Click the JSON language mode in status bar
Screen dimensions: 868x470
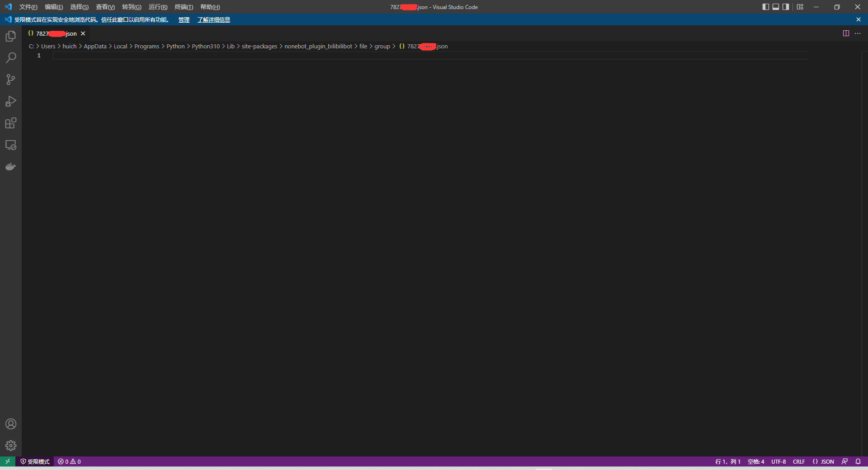tap(824, 461)
